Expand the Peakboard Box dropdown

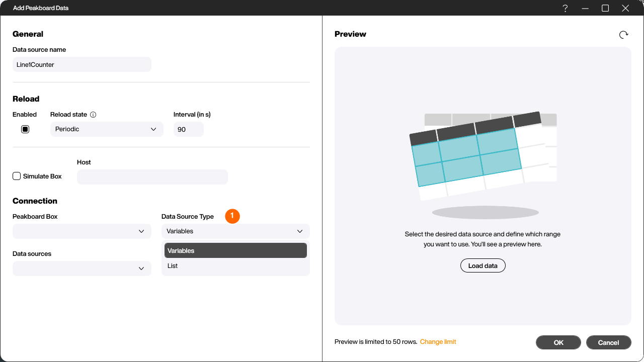pos(82,231)
